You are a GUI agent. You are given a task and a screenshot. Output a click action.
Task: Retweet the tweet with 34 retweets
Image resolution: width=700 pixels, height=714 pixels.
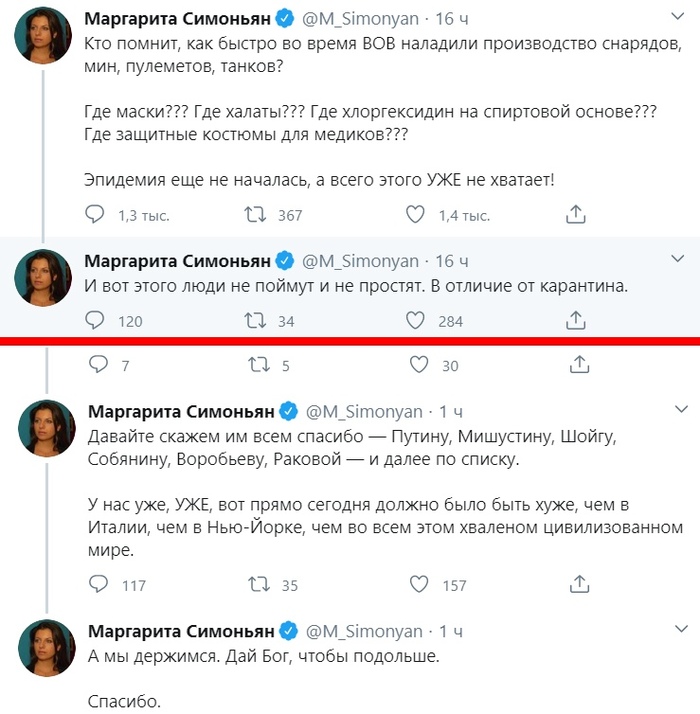pos(256,321)
